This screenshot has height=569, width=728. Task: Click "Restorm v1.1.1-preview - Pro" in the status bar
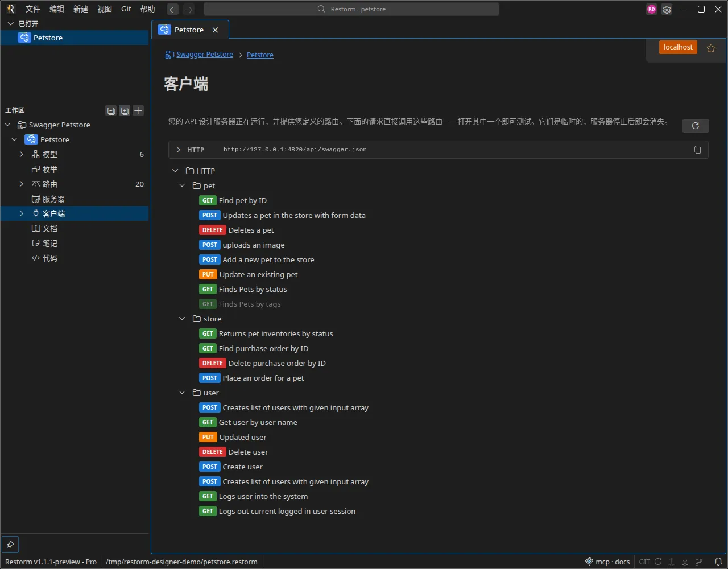(51, 562)
